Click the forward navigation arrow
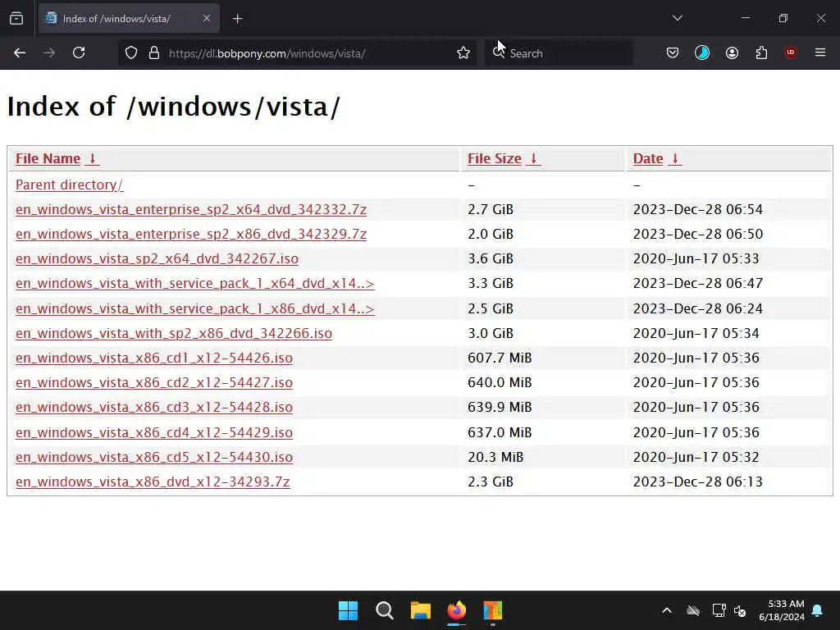840x630 pixels. [x=49, y=53]
